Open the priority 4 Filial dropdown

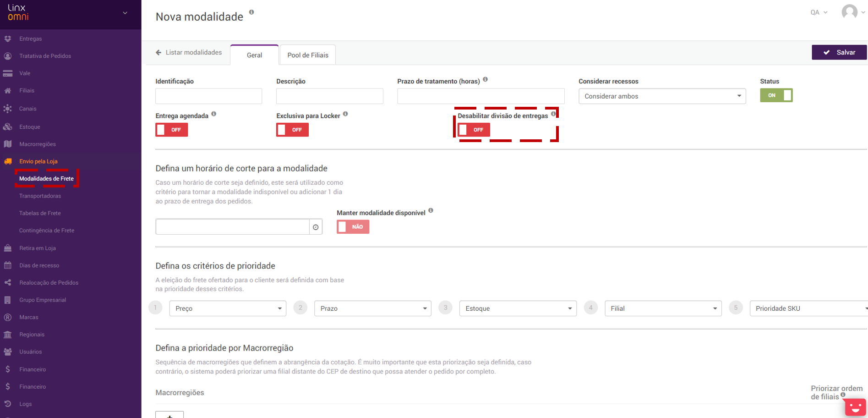pyautogui.click(x=663, y=308)
